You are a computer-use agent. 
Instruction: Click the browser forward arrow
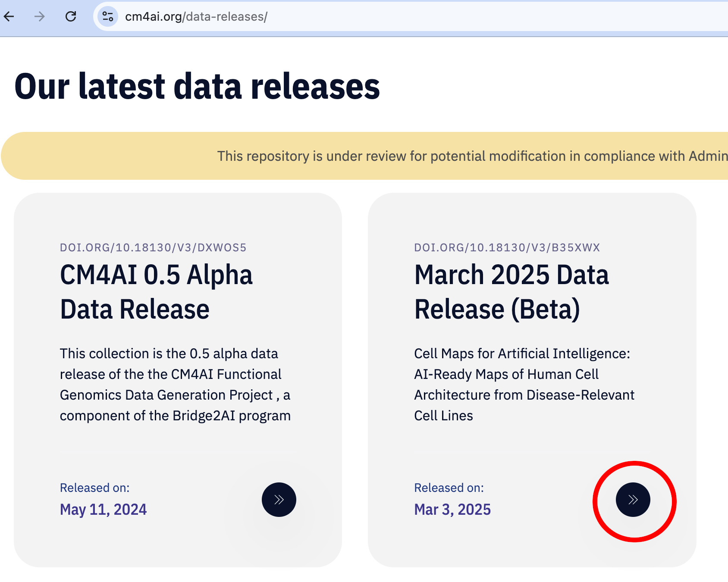tap(40, 17)
